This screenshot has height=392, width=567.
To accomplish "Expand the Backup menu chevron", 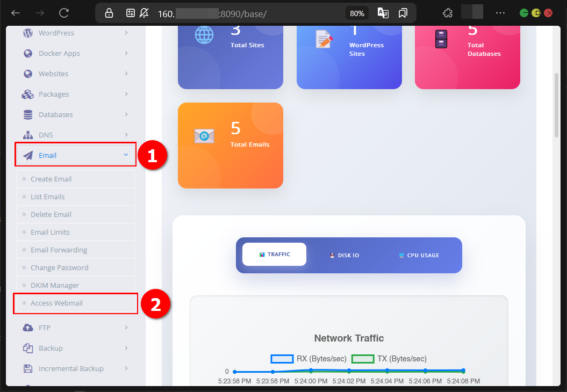I will click(126, 348).
